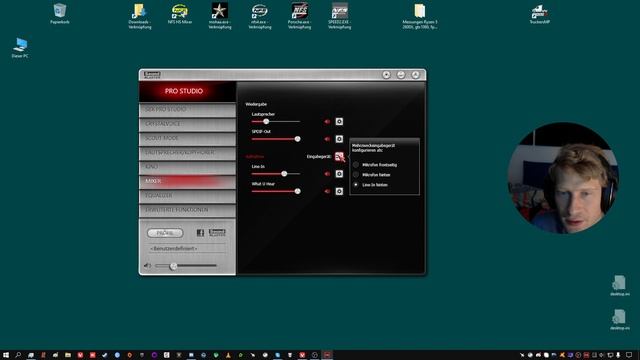640x360 pixels.
Task: Open taskbar search magnifier
Action: (18, 355)
